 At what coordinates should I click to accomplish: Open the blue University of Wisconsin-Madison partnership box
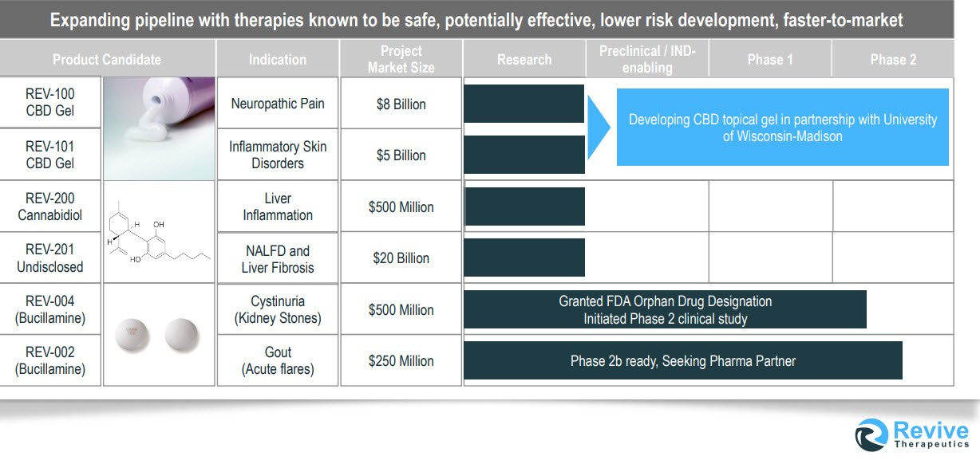[x=782, y=128]
